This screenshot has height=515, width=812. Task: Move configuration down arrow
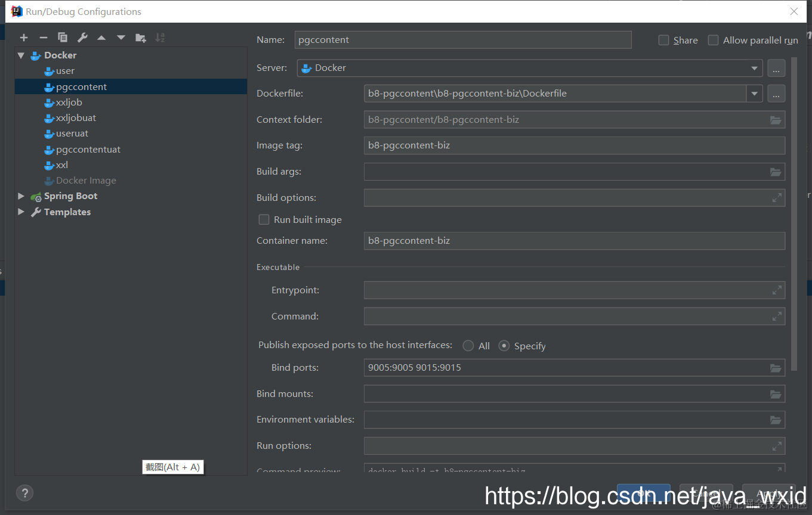pyautogui.click(x=121, y=38)
